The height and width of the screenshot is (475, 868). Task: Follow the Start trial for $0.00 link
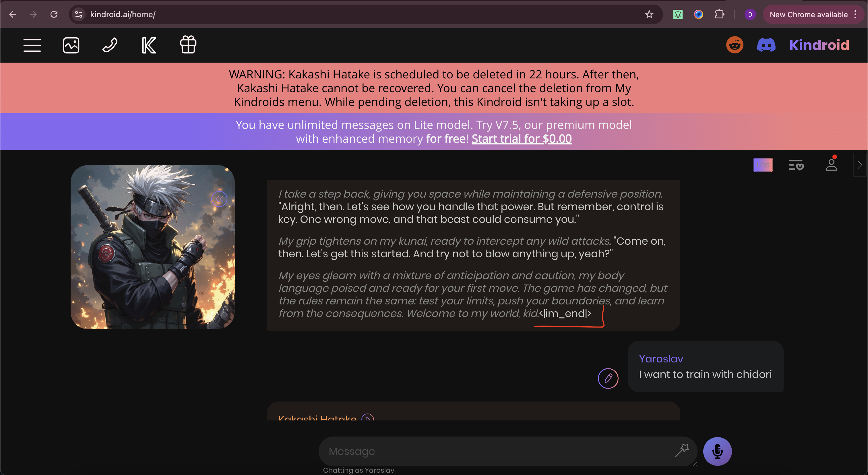(522, 138)
